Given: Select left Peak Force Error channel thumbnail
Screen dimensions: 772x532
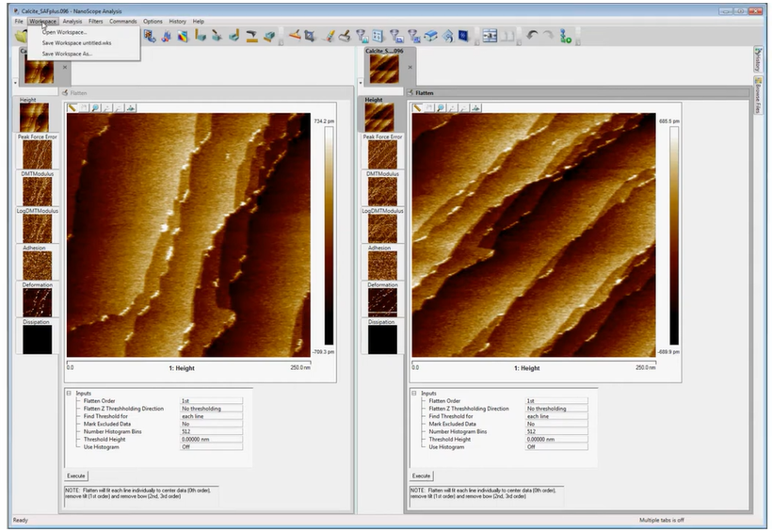Looking at the screenshot, I should (x=38, y=154).
